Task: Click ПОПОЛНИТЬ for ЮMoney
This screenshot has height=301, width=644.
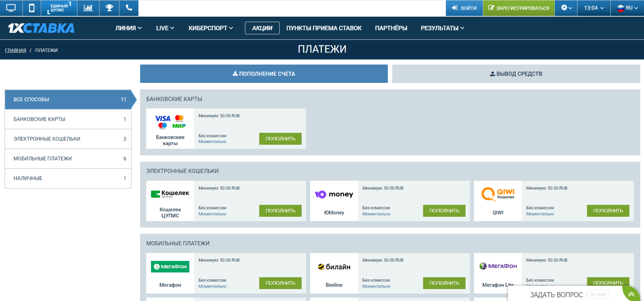Action: coord(444,211)
